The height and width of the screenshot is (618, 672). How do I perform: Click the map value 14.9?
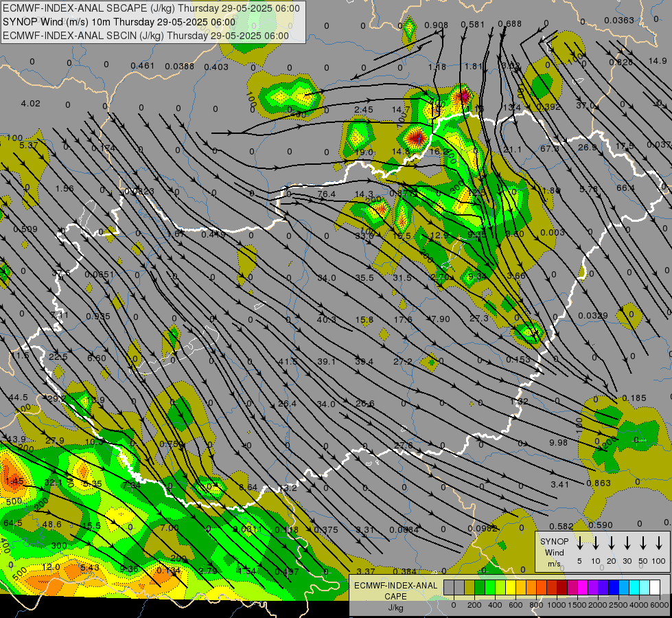(x=658, y=61)
